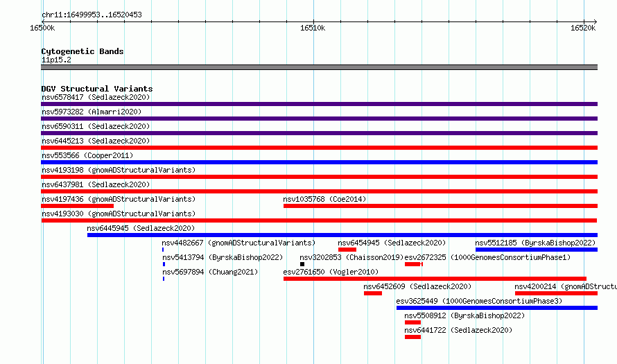Click the nsv6454945 (Sedlazeck2020) label

[392, 243]
